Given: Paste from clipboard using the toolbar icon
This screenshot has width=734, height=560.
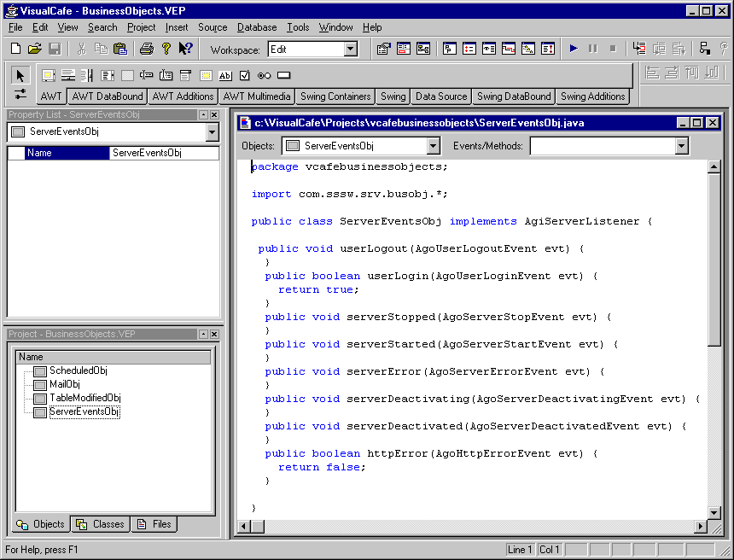Looking at the screenshot, I should pyautogui.click(x=120, y=49).
